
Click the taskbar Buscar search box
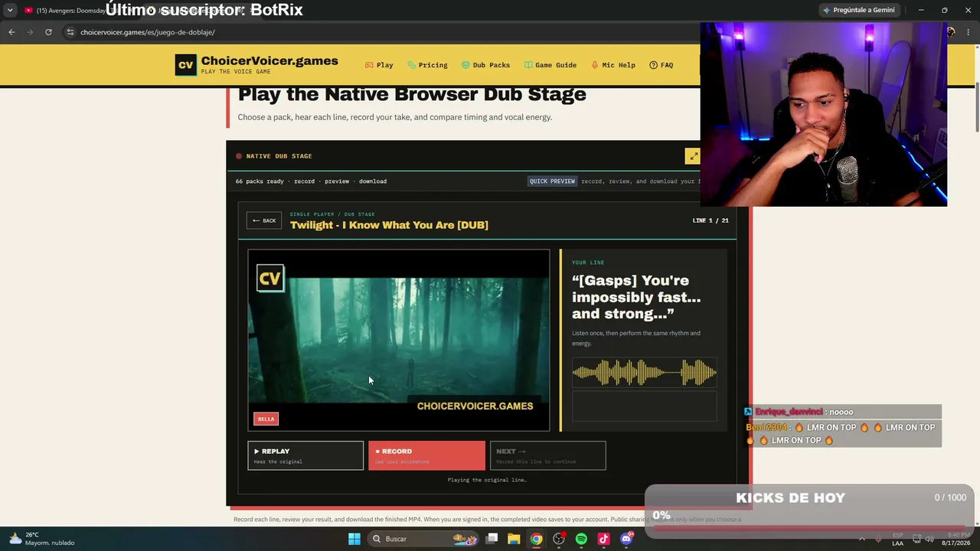pyautogui.click(x=423, y=539)
